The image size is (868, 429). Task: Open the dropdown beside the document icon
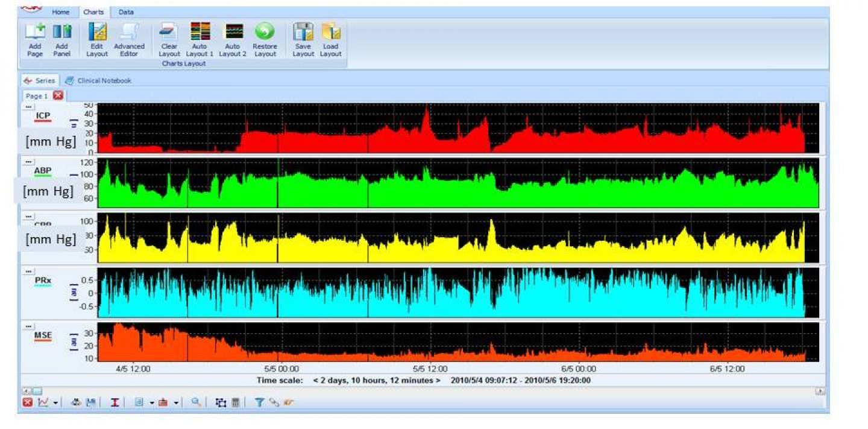click(151, 402)
